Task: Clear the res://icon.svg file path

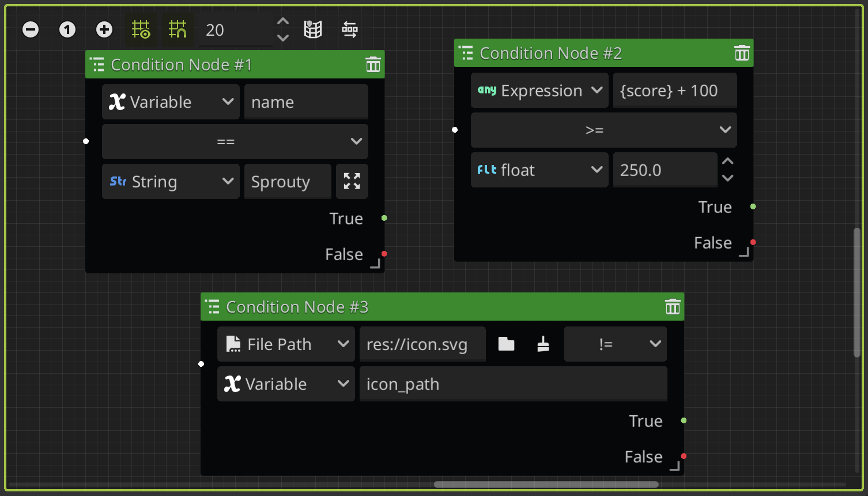Action: coord(542,344)
